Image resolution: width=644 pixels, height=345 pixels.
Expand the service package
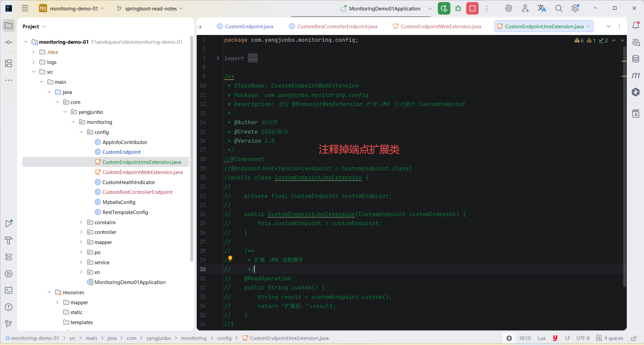pyautogui.click(x=81, y=262)
